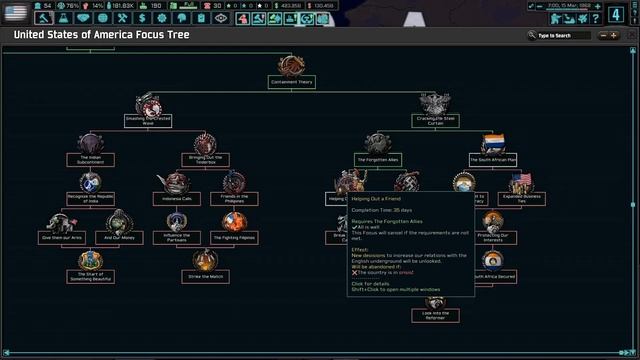Select The Start of Something Beautiful focus
The image size is (640, 360).
point(91,277)
